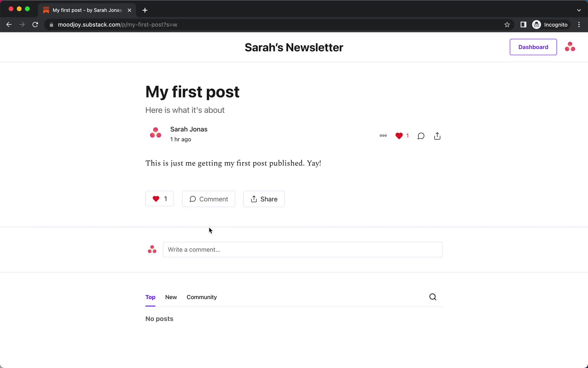The width and height of the screenshot is (588, 368).
Task: Toggle the browser side panel icon
Action: [x=523, y=25]
